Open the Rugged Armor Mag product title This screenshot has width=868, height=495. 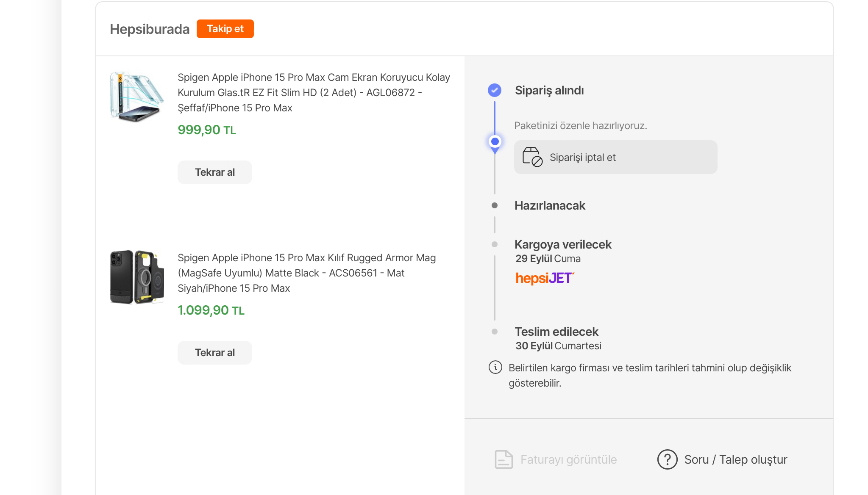[x=306, y=273]
